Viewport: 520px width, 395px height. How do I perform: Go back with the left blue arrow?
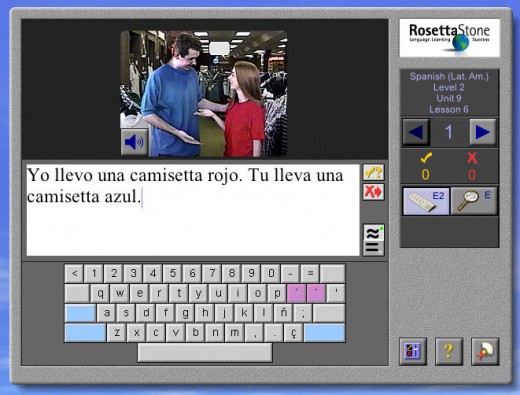coord(416,132)
